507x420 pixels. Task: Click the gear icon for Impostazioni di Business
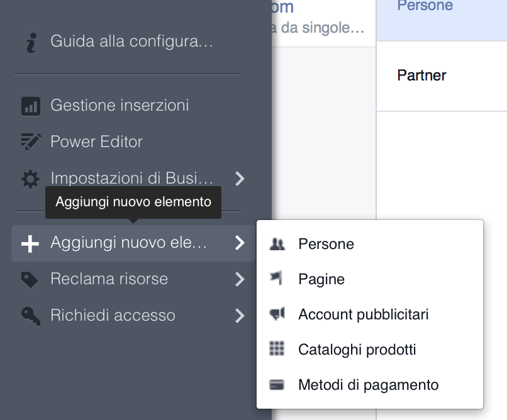(30, 179)
